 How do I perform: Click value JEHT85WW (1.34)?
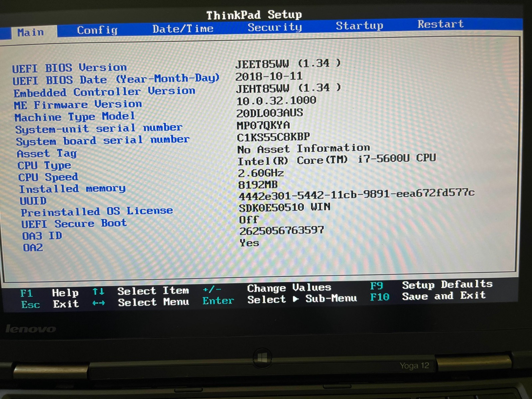[288, 88]
